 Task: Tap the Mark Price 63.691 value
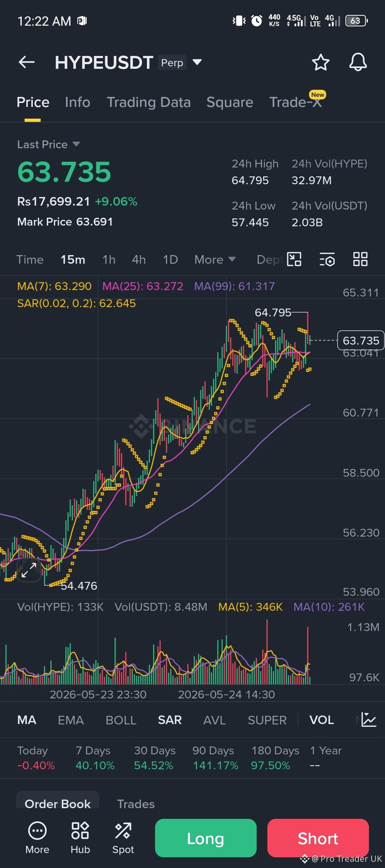[65, 222]
